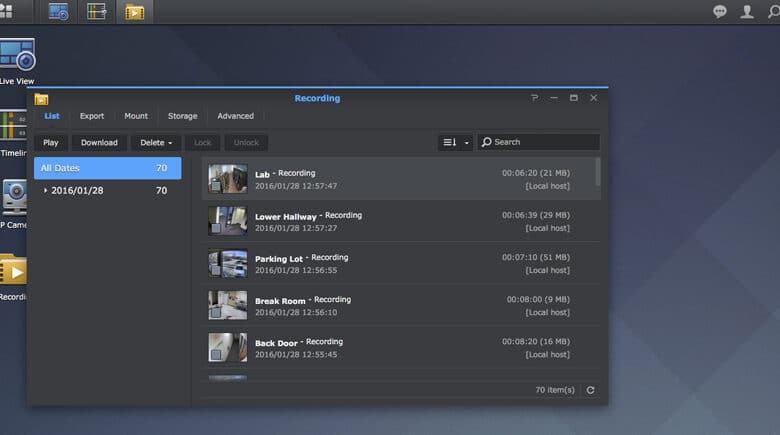Viewport: 780px width, 435px height.
Task: Open the top bar search magnifier
Action: click(774, 11)
